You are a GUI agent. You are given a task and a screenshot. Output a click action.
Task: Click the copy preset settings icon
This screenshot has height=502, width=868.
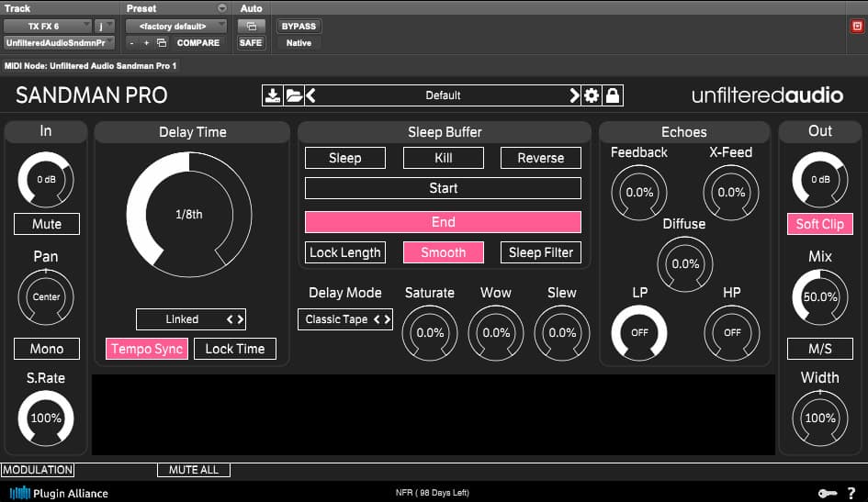pos(162,42)
